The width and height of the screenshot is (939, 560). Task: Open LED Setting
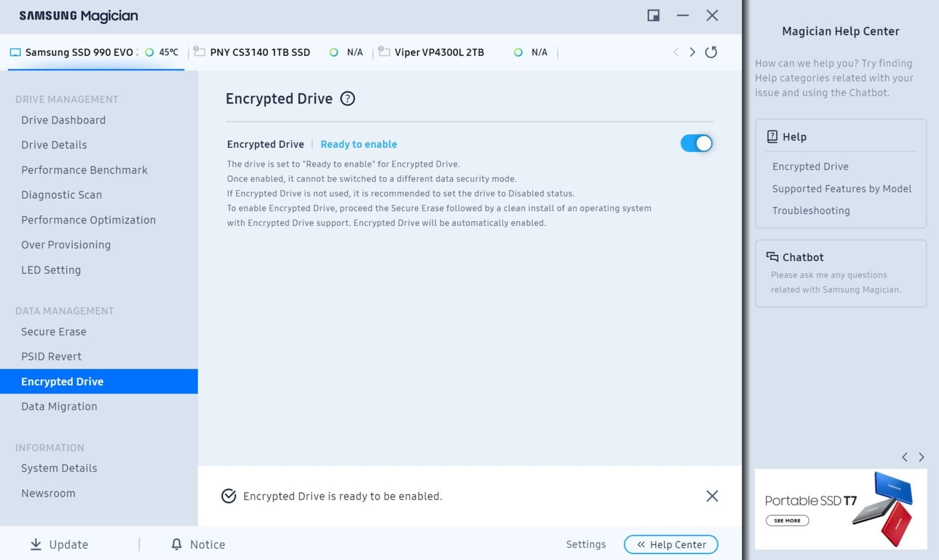point(51,270)
